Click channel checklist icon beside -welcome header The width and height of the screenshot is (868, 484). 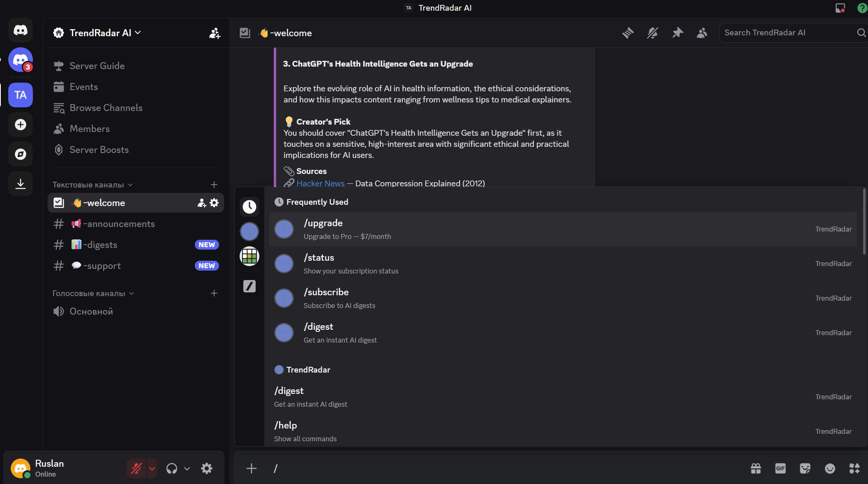[x=245, y=33]
